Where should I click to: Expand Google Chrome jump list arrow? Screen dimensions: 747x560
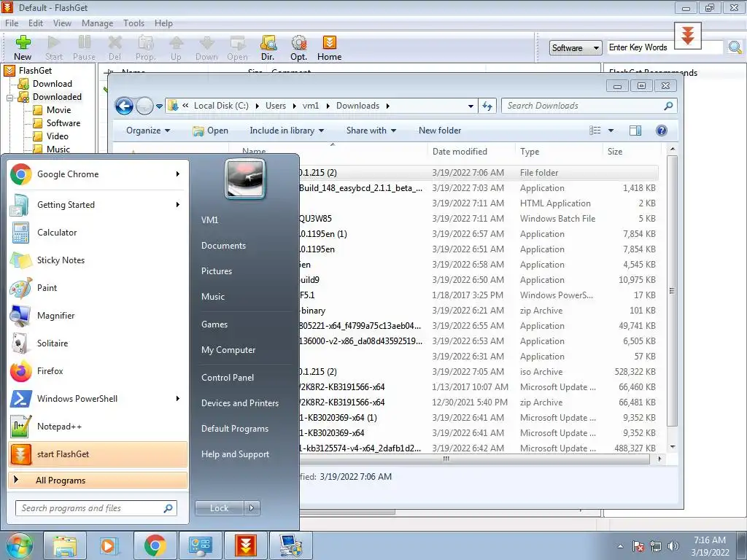(178, 174)
